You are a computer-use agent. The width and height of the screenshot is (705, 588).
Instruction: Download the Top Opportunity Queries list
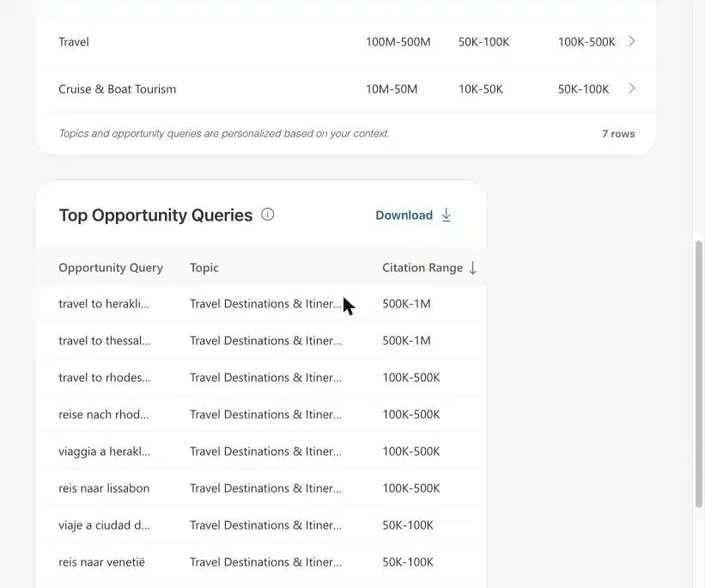pyautogui.click(x=413, y=215)
